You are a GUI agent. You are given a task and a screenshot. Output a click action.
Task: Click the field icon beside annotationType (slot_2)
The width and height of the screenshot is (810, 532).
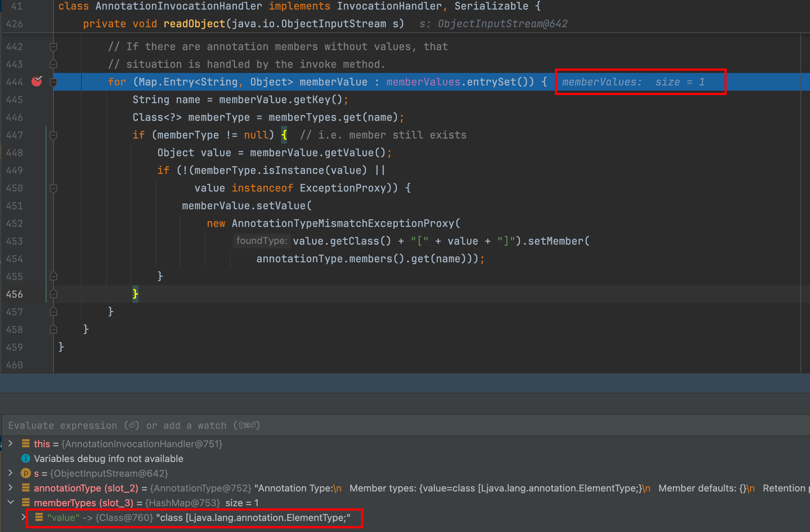point(26,488)
